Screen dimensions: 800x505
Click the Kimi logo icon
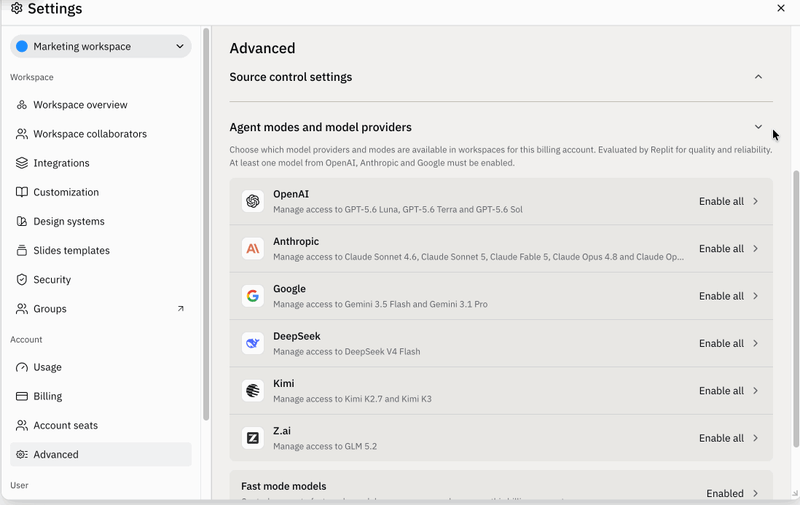click(253, 391)
